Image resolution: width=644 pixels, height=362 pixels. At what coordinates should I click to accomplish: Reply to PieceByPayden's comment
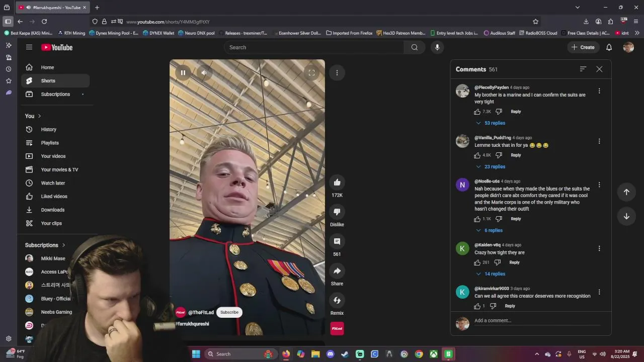[516, 112]
